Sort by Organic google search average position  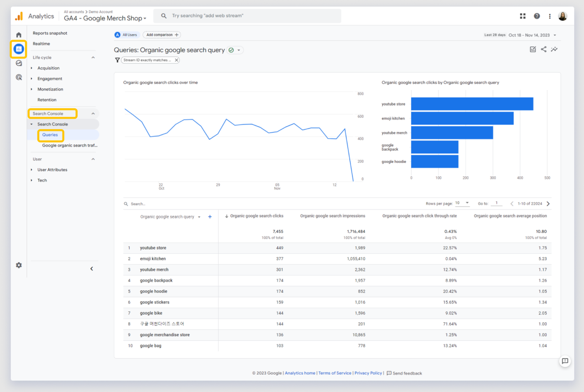(x=510, y=216)
